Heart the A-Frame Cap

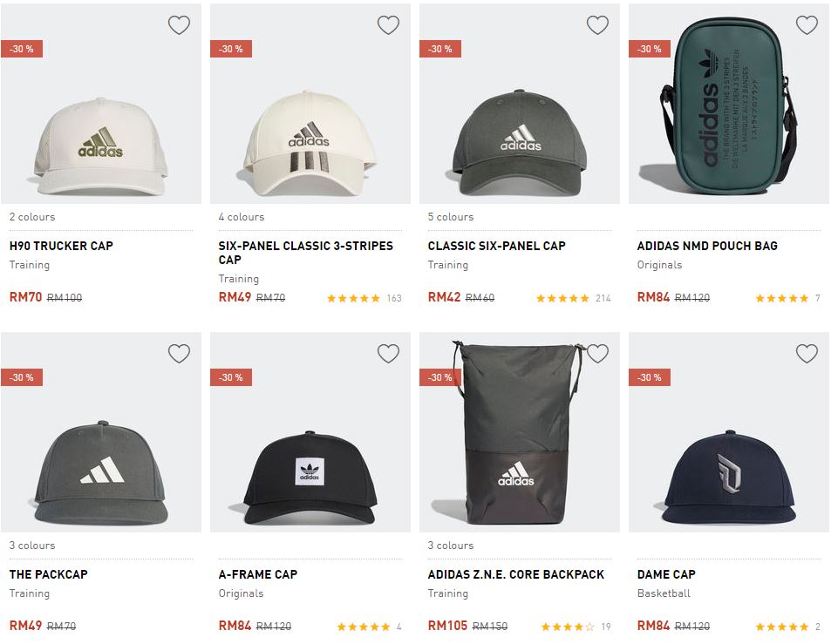click(x=388, y=353)
